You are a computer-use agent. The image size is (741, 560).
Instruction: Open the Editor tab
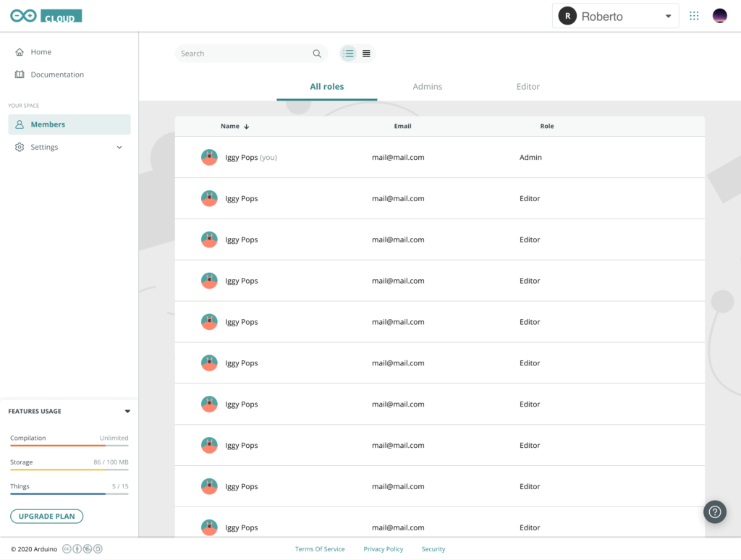pos(528,85)
